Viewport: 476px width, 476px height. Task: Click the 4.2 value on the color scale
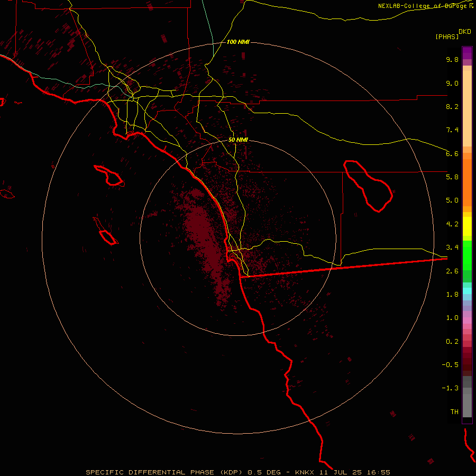pos(452,224)
